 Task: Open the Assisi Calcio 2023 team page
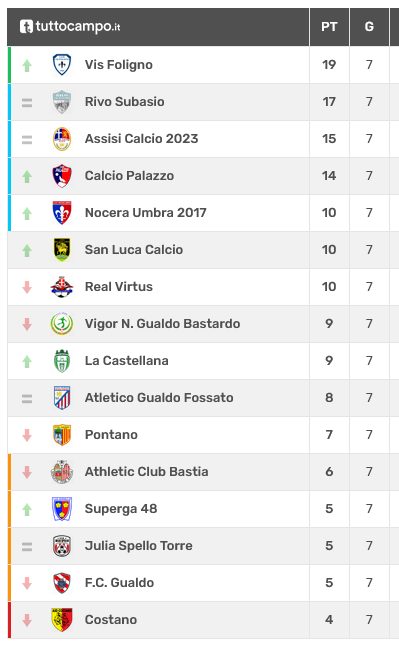[x=141, y=139]
